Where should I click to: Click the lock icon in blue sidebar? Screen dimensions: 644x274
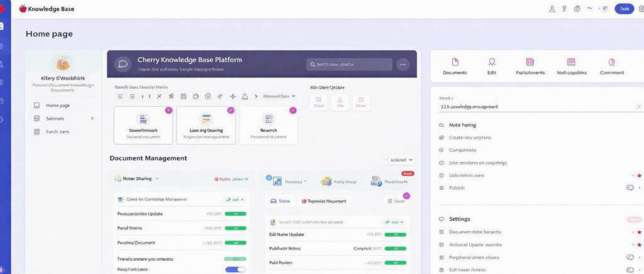[x=2, y=101]
